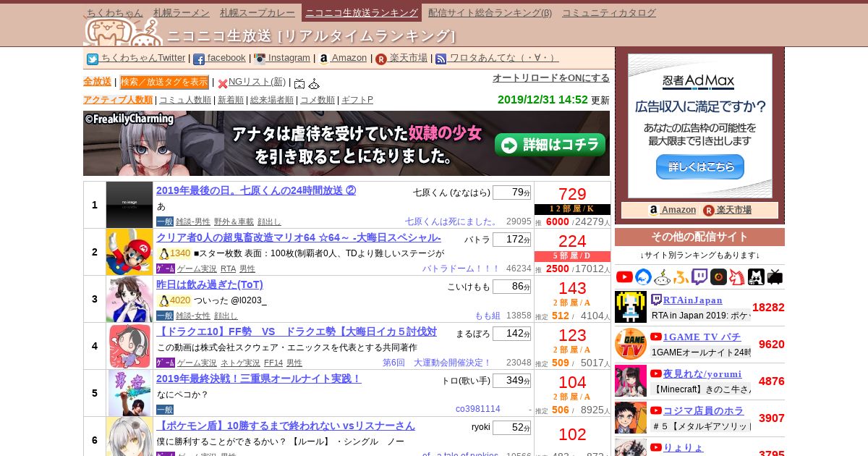Switch to 配信サイト総合ランキング(β) tab

pyautogui.click(x=490, y=12)
